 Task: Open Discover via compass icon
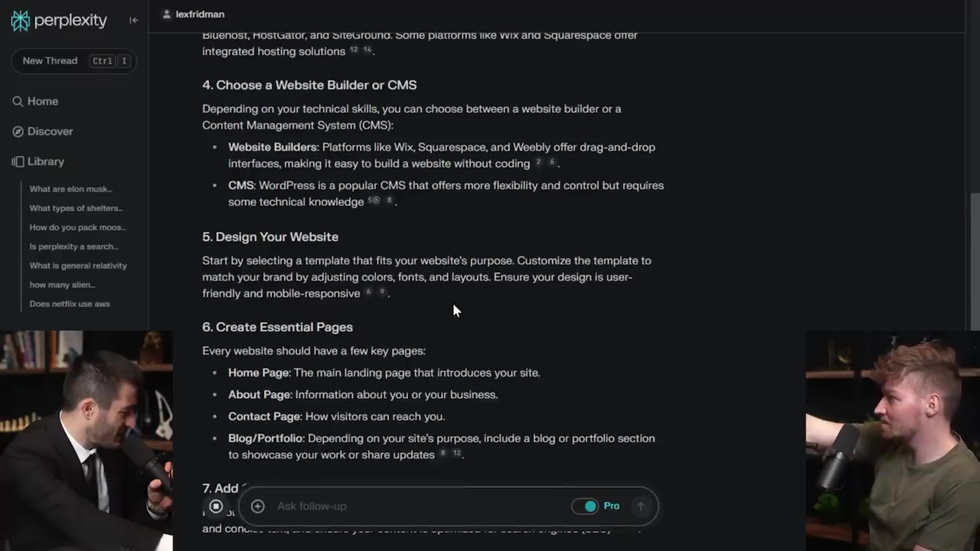[x=18, y=132]
